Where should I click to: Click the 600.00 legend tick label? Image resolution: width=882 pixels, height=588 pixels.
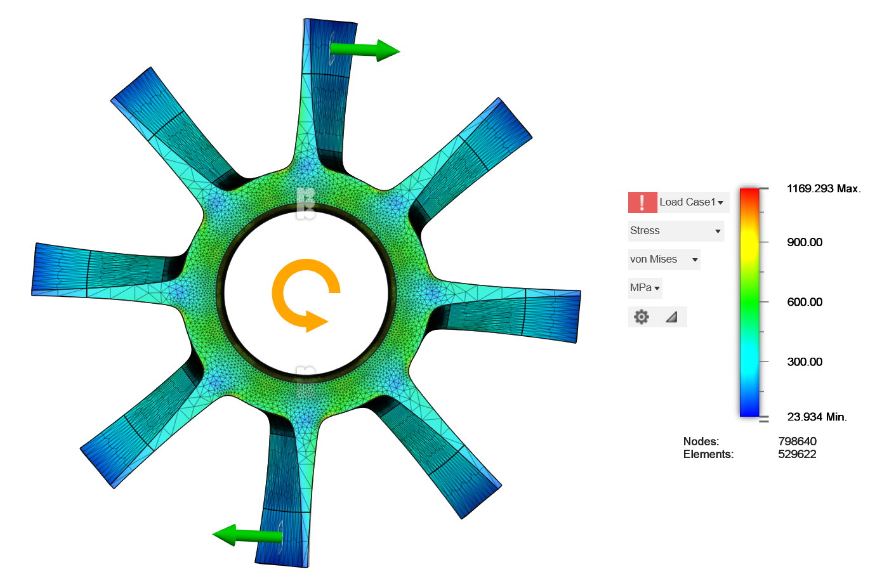[x=805, y=302]
